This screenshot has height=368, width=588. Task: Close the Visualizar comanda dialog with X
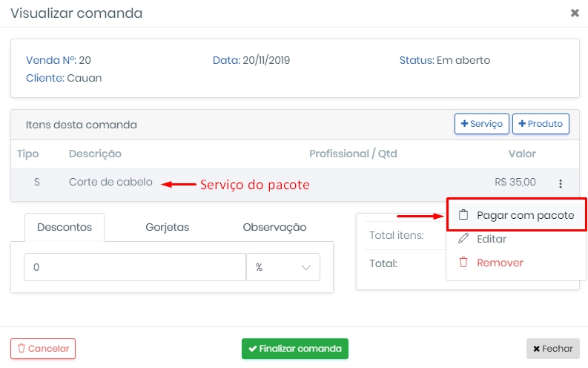tap(575, 13)
